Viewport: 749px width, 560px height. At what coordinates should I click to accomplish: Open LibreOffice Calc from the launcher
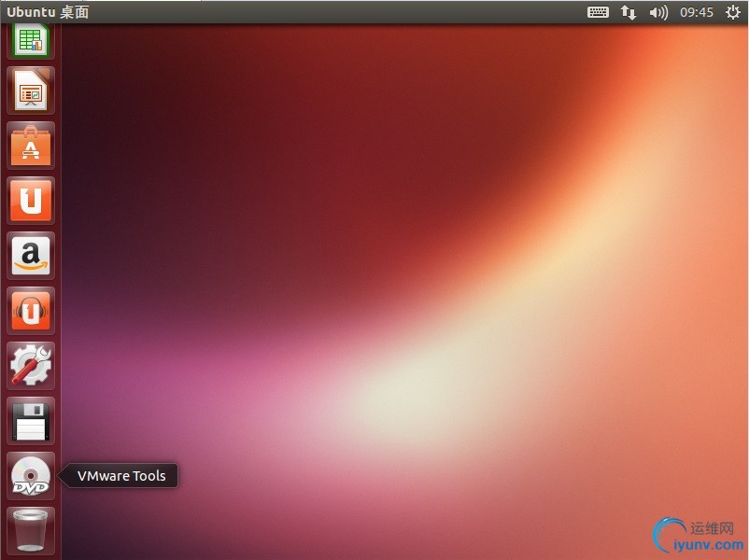coord(31,41)
